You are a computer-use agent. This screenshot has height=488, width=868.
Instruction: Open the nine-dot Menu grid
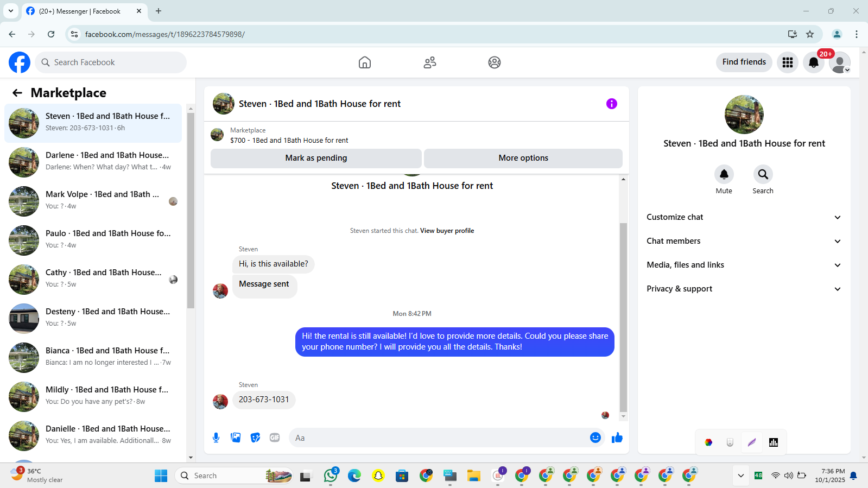[x=788, y=62]
